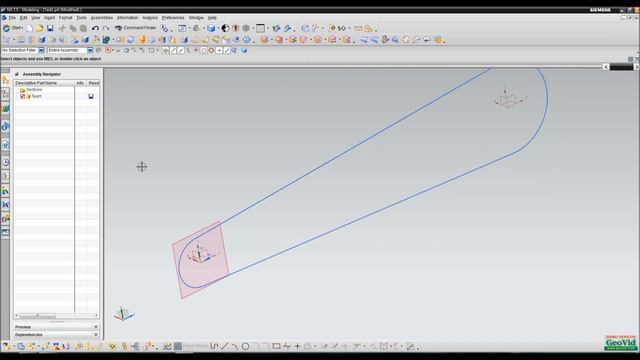Screen dimensions: 640x360
Task: Click the Assembly Navigator pin icon
Action: coord(17,74)
